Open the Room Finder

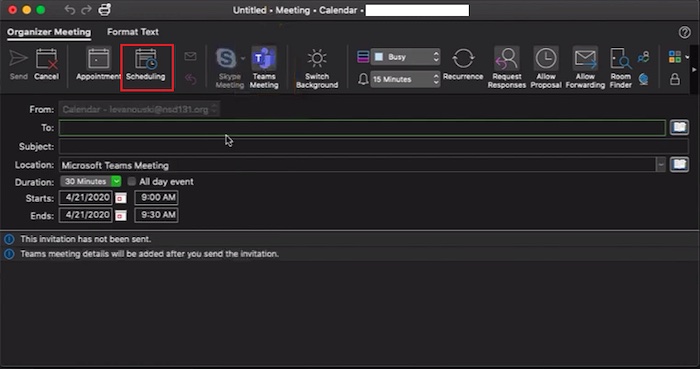(x=621, y=68)
